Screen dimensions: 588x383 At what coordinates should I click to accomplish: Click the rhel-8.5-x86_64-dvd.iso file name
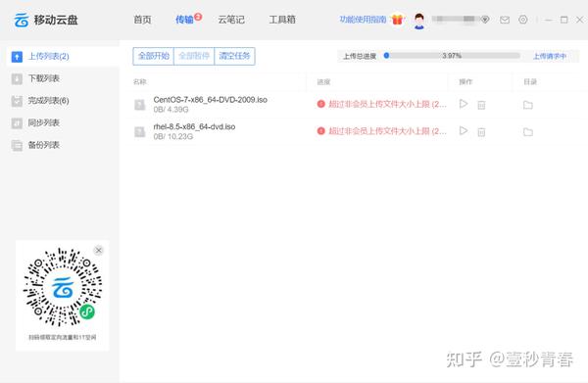coord(194,126)
